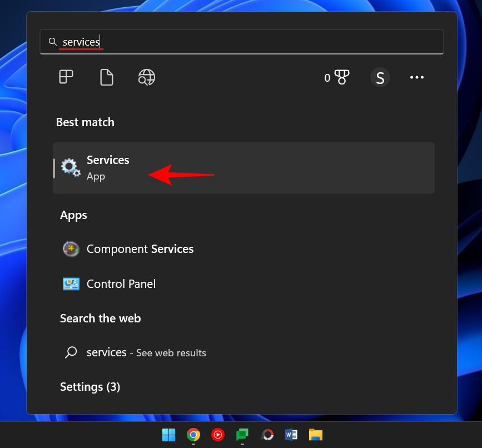Switch to the Documents search filter
This screenshot has width=482, height=448.
click(106, 77)
